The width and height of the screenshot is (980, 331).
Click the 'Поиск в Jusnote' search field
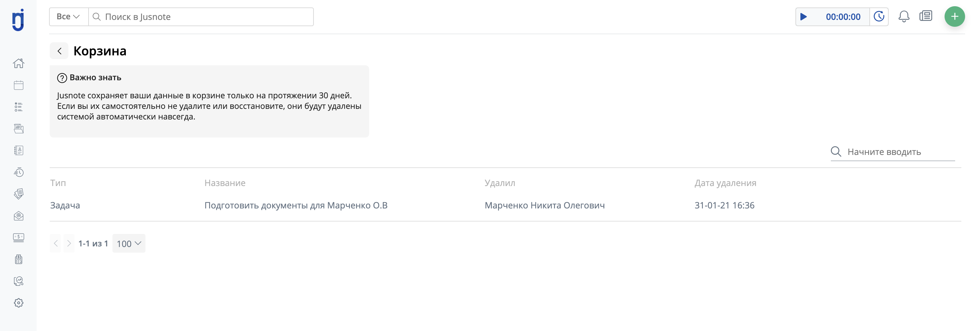[x=201, y=17]
